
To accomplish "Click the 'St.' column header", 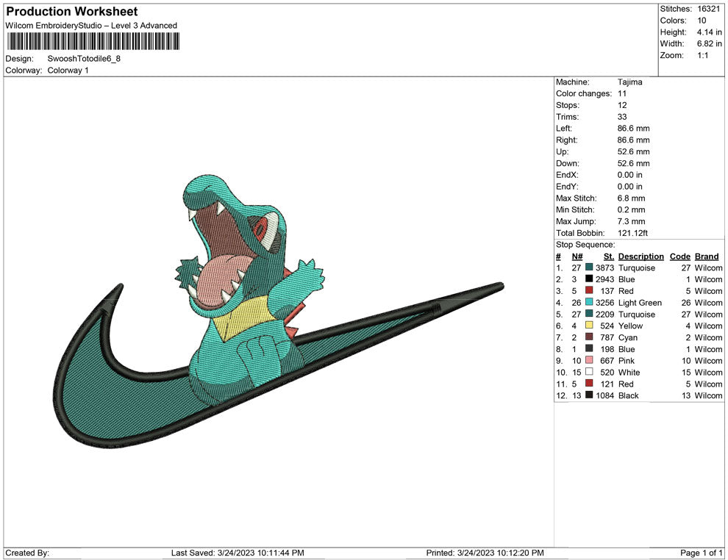I will pos(609,256).
